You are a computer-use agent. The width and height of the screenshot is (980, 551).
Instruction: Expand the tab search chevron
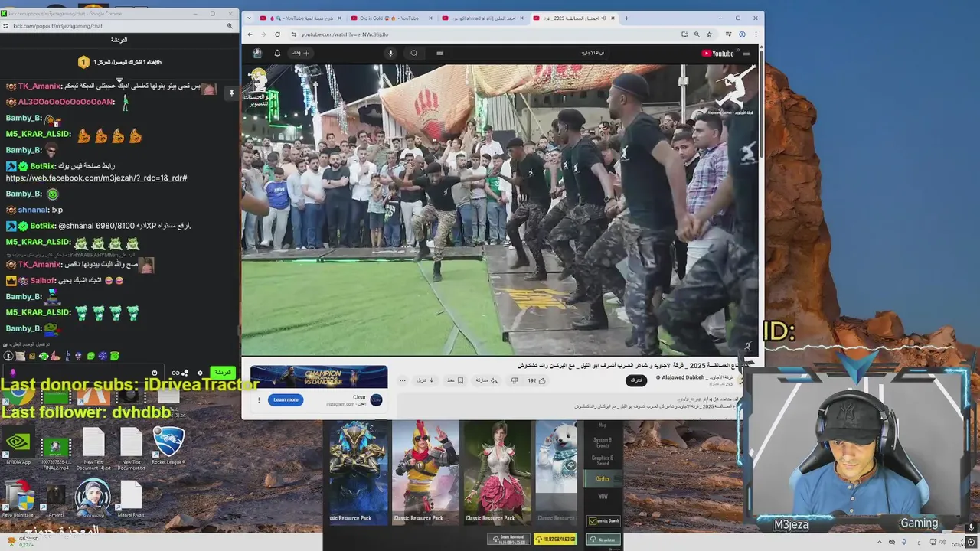click(x=250, y=18)
